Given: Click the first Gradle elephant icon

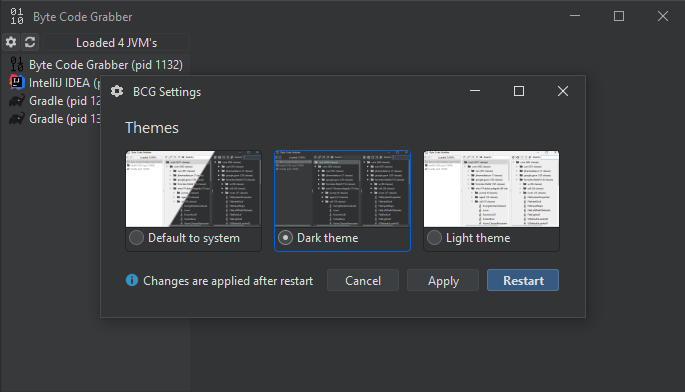Looking at the screenshot, I should 17,101.
